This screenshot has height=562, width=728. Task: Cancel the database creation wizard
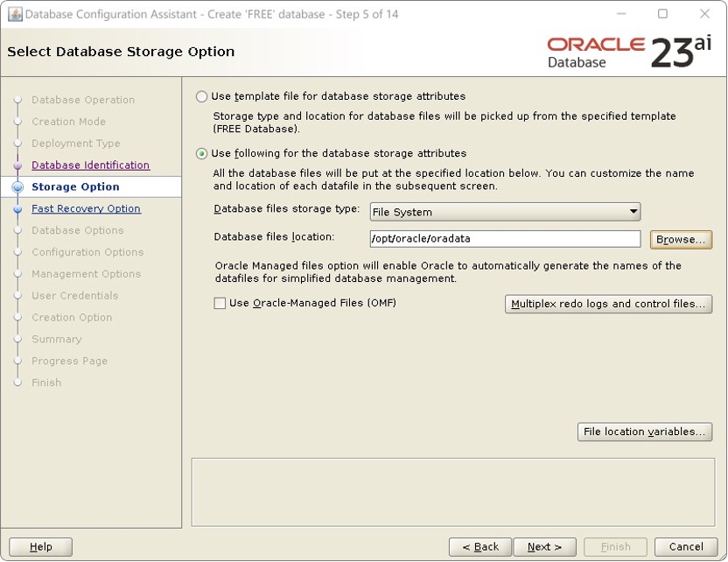coord(685,546)
